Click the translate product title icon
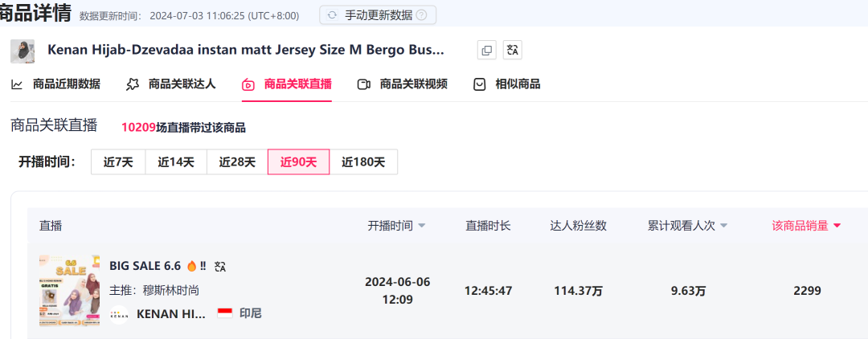The image size is (868, 339). pyautogui.click(x=513, y=51)
